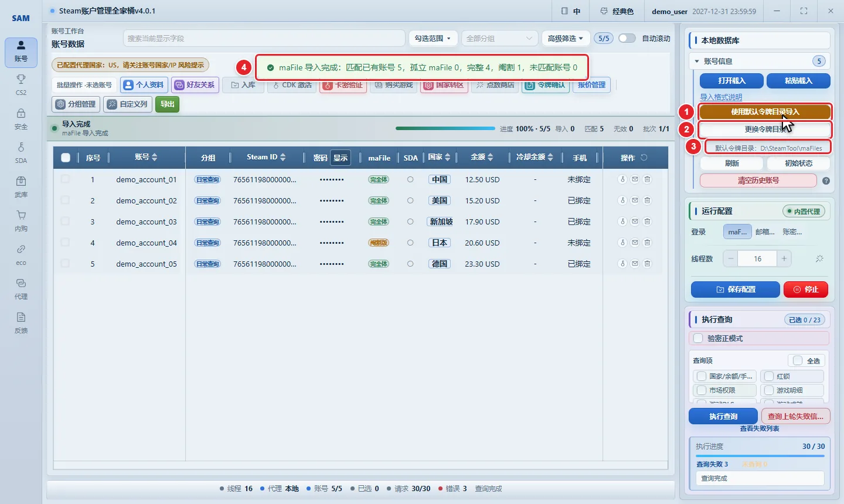Viewport: 844px width, 504px height.
Task: Click 使用默认令牌目录导入 button
Action: pos(765,112)
